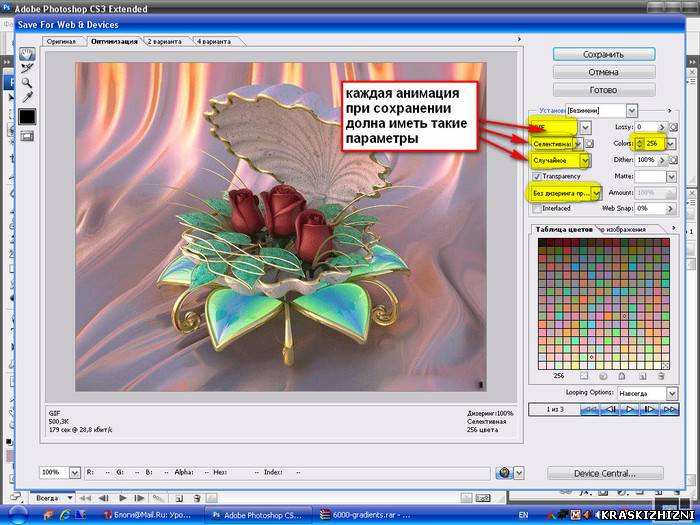
Task: Switch to the 4 варианта tab
Action: point(214,41)
